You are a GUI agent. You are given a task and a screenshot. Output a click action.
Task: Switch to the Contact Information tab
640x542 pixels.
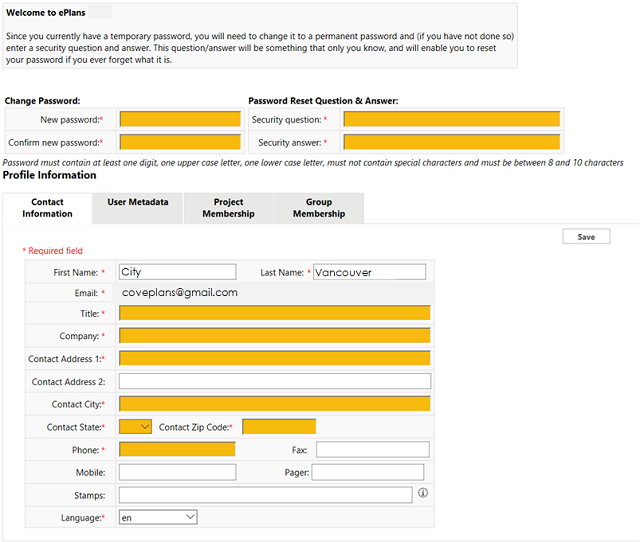[x=47, y=208]
